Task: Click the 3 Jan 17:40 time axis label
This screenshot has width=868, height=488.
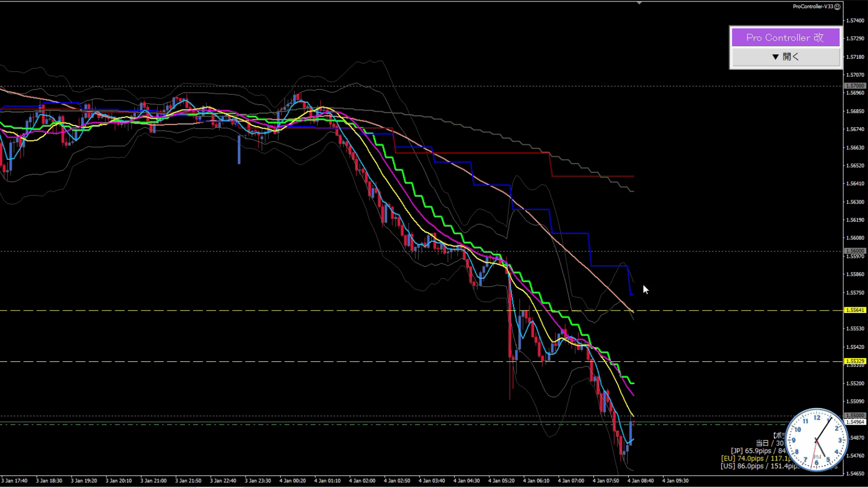Action: click(x=14, y=481)
